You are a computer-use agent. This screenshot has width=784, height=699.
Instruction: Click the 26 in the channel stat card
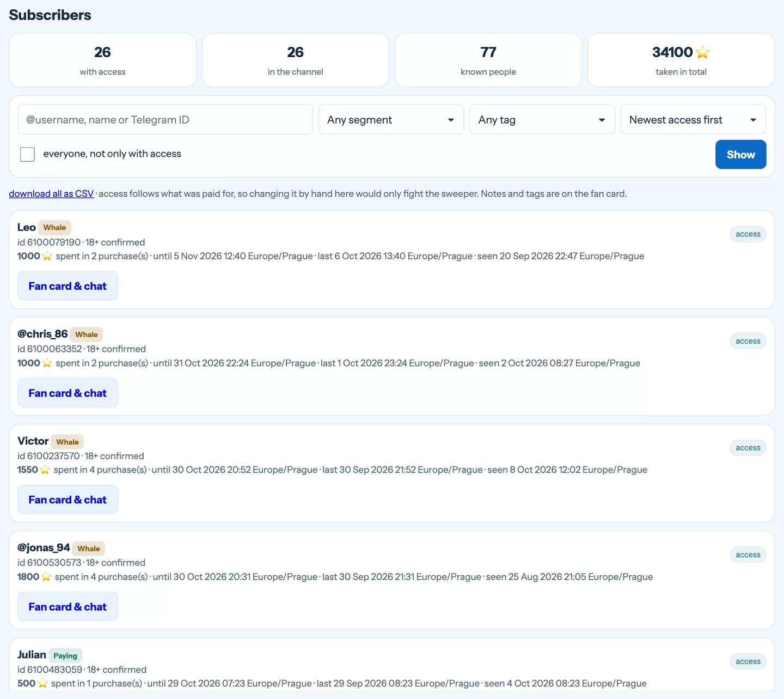[x=295, y=60]
